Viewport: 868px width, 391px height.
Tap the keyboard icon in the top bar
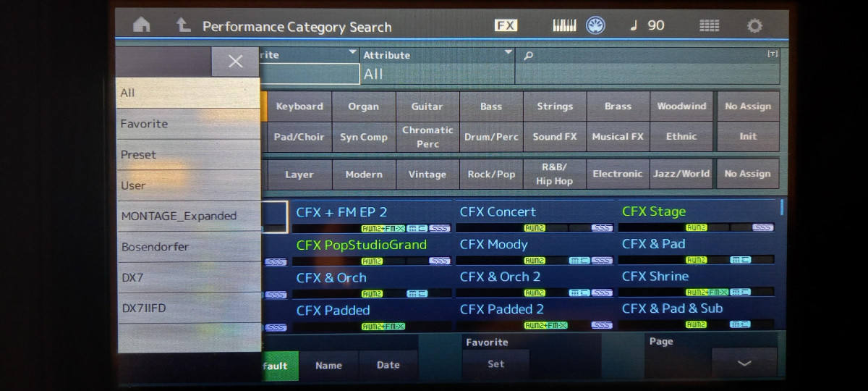[x=564, y=25]
